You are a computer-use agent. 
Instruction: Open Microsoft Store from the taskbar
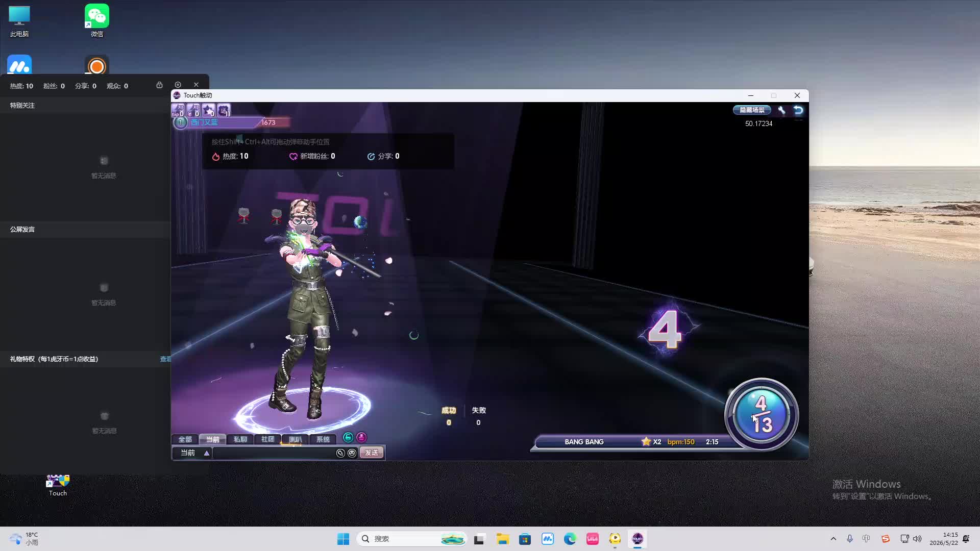(525, 539)
